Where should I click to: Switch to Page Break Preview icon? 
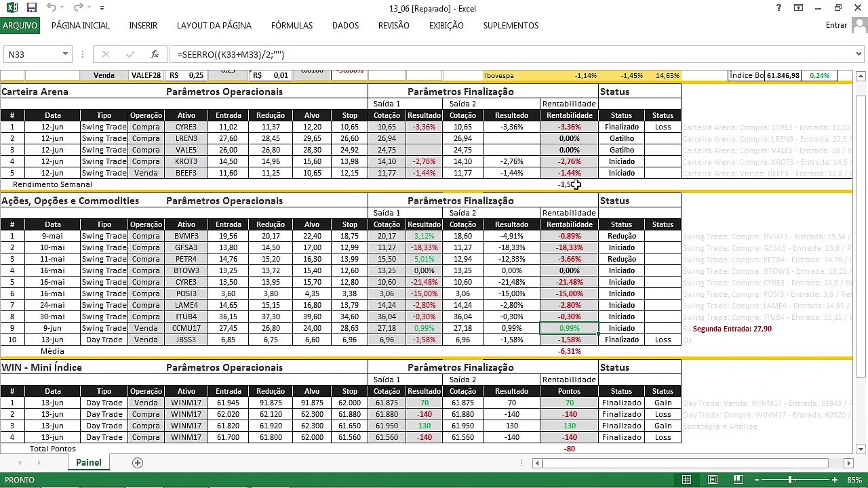(738, 480)
